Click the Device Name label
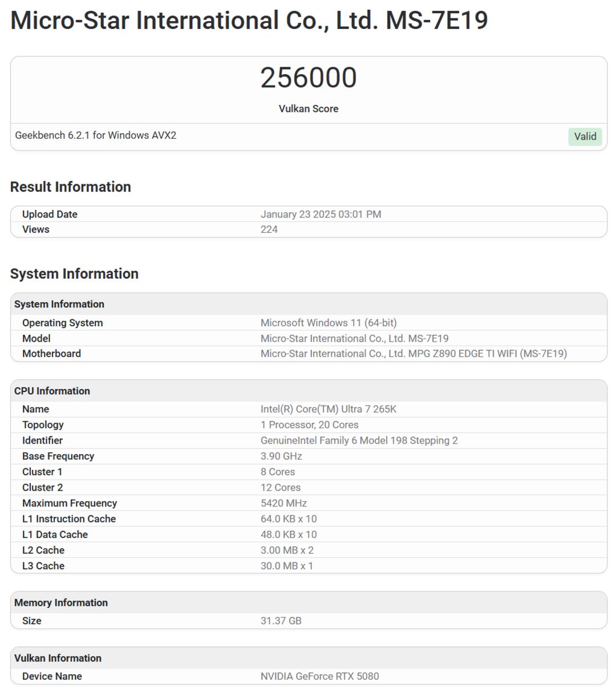The height and width of the screenshot is (693, 616). click(52, 676)
